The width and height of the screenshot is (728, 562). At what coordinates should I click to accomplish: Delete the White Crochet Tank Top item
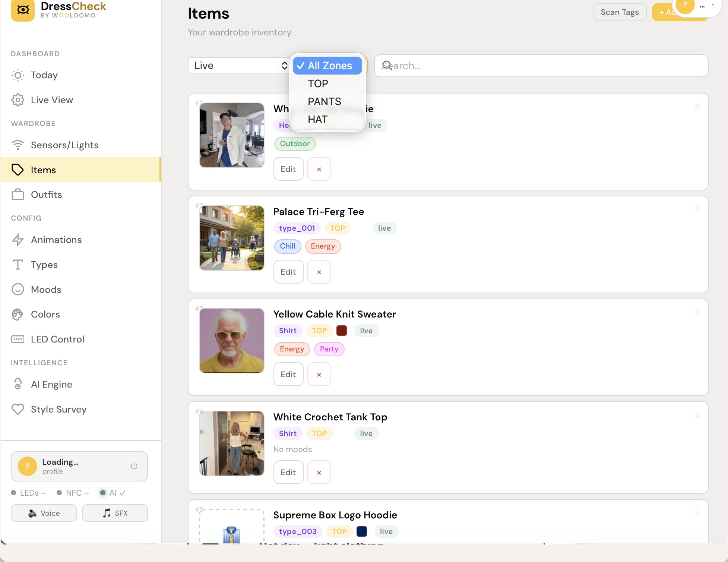pyautogui.click(x=319, y=473)
